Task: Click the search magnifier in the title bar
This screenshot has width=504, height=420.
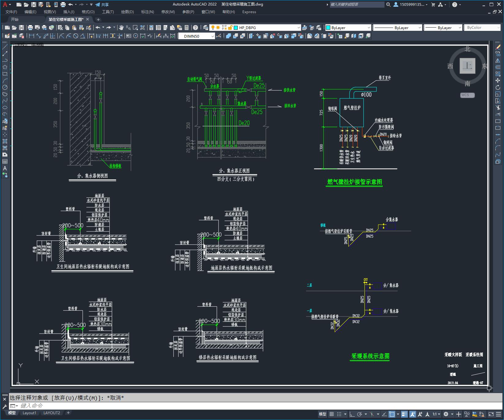Action: point(388,4)
